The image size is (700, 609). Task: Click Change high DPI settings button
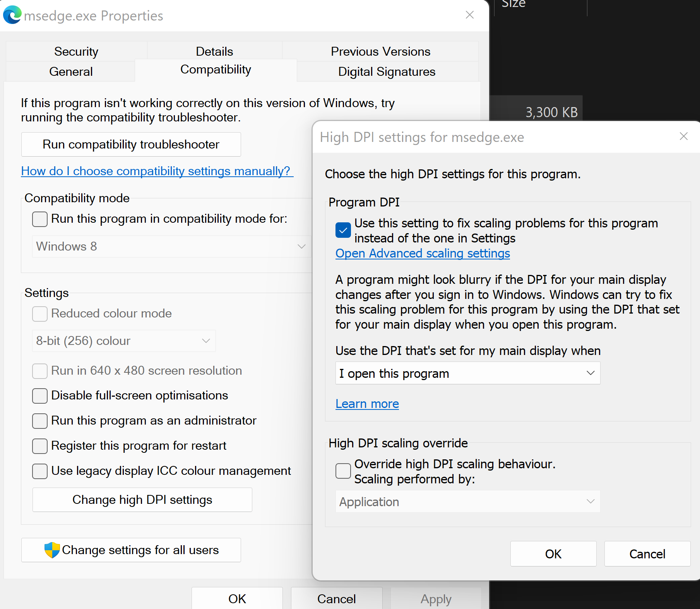(142, 500)
